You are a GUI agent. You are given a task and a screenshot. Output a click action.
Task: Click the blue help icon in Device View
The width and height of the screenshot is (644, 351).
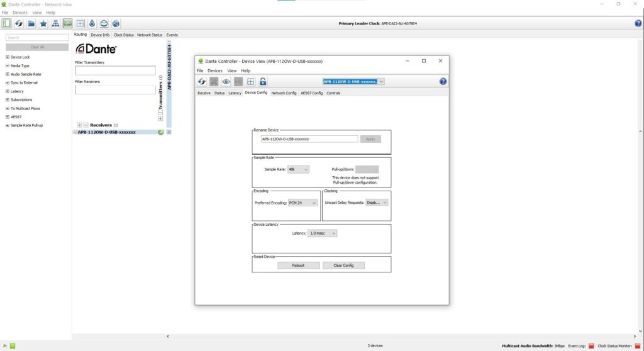443,81
